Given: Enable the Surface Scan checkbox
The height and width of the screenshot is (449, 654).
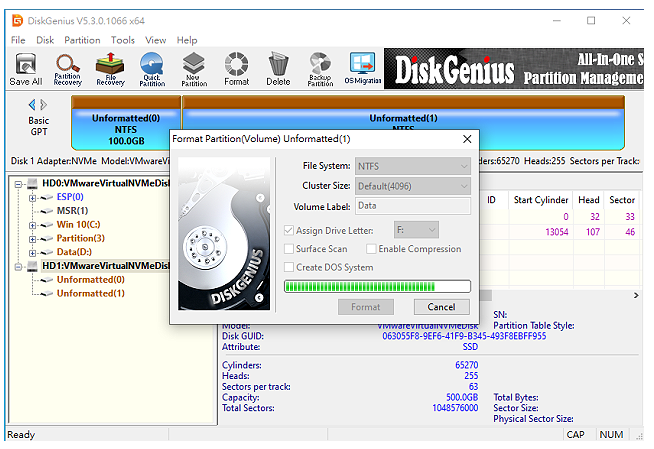Looking at the screenshot, I should (x=288, y=249).
